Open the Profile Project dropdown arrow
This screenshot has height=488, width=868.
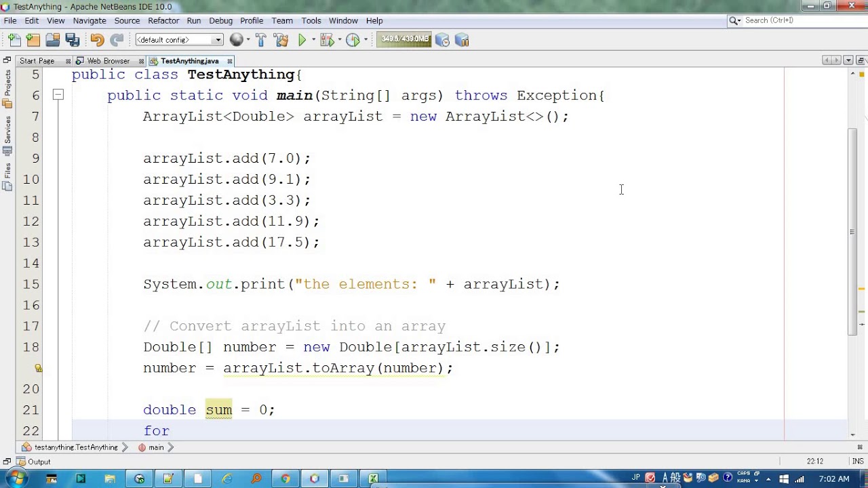tap(365, 40)
